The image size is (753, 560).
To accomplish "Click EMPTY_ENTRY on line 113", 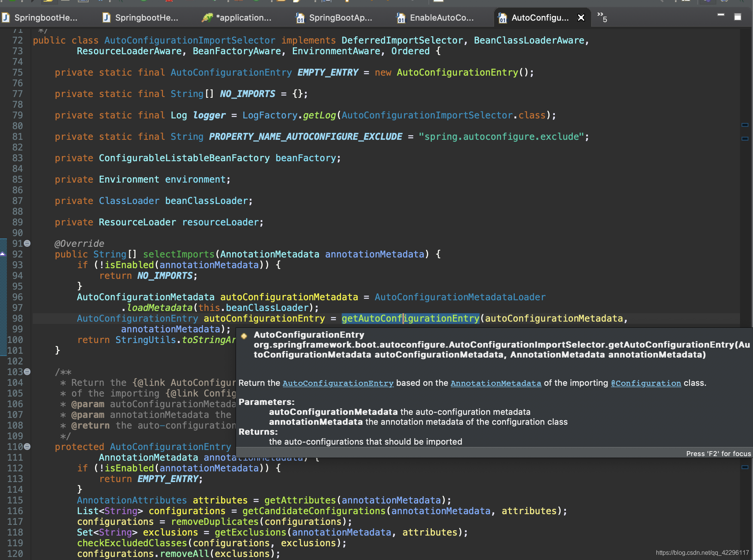I will 168,479.
